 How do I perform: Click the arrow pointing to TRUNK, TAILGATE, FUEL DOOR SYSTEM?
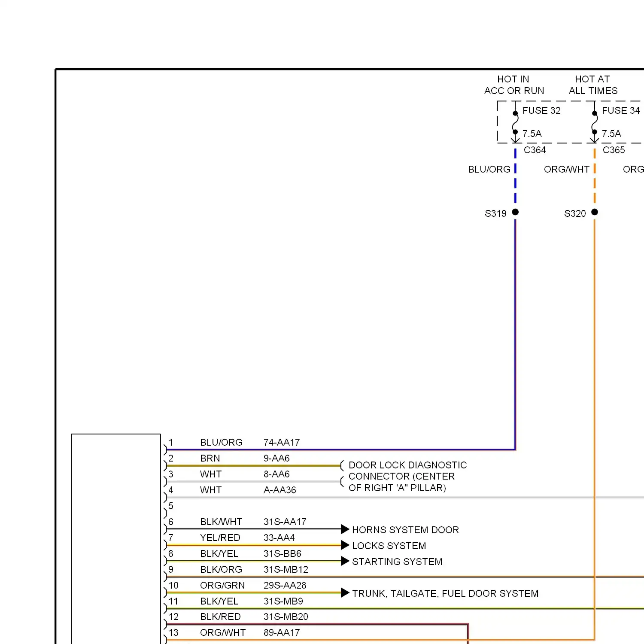tap(345, 592)
